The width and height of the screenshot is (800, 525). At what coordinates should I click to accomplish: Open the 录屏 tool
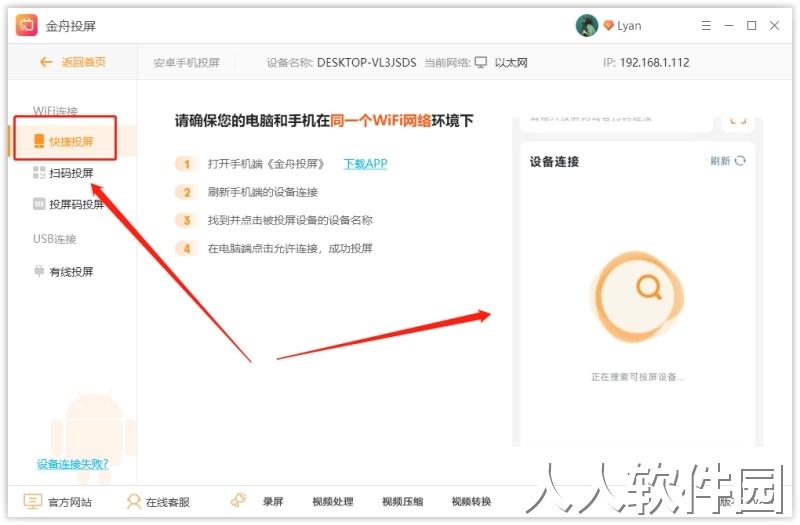273,502
